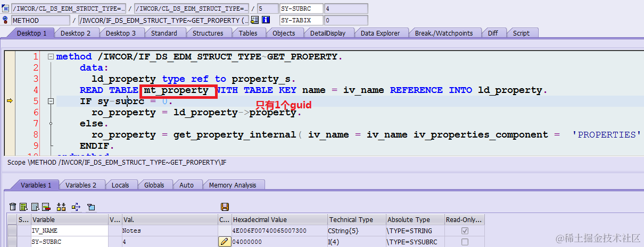Viewport: 644px width, 247px height.
Task: Select the Variables 2 tab
Action: 81,185
